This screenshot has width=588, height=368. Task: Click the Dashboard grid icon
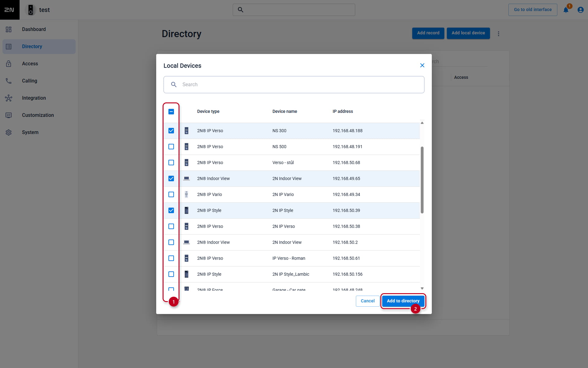tap(9, 29)
